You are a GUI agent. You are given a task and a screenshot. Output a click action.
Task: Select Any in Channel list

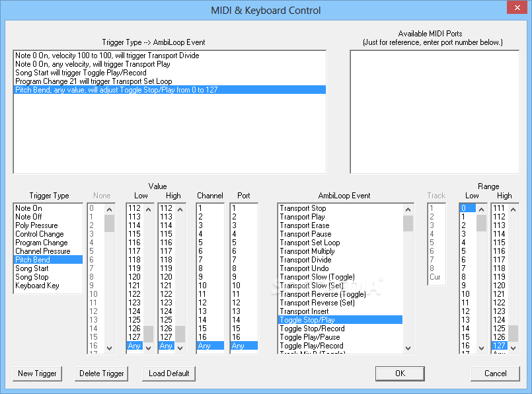(x=210, y=346)
